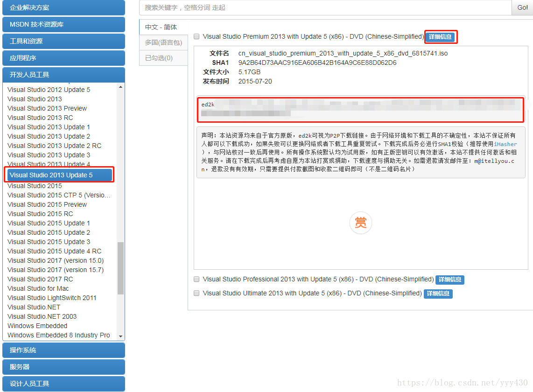
Task: Click the list scrollbar's up arrow
Action: [121, 87]
